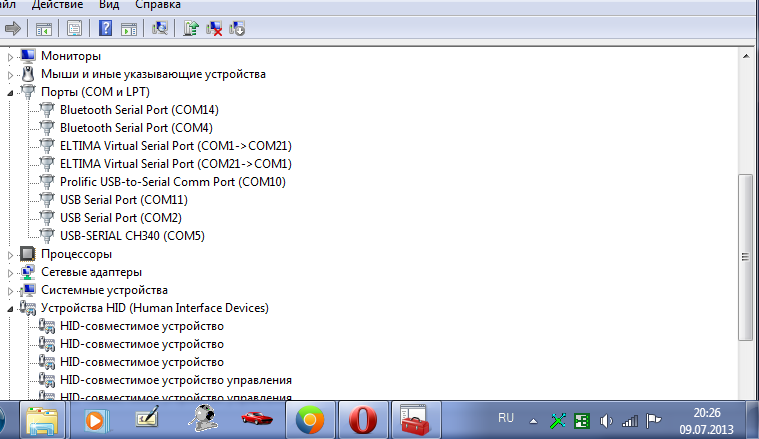Open Windows Explorer from the taskbar
This screenshot has height=439, width=759.
point(42,420)
